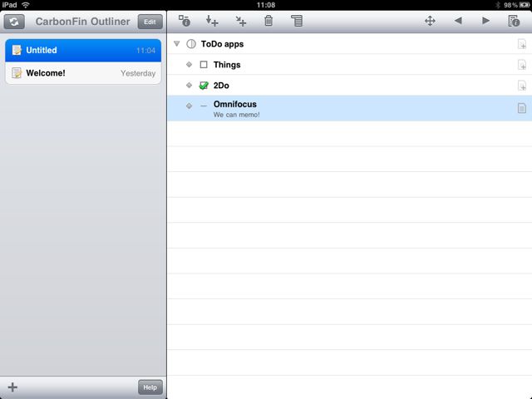The image size is (532, 399).
Task: Tap diamond bullet beside Omnifocus
Action: point(189,106)
